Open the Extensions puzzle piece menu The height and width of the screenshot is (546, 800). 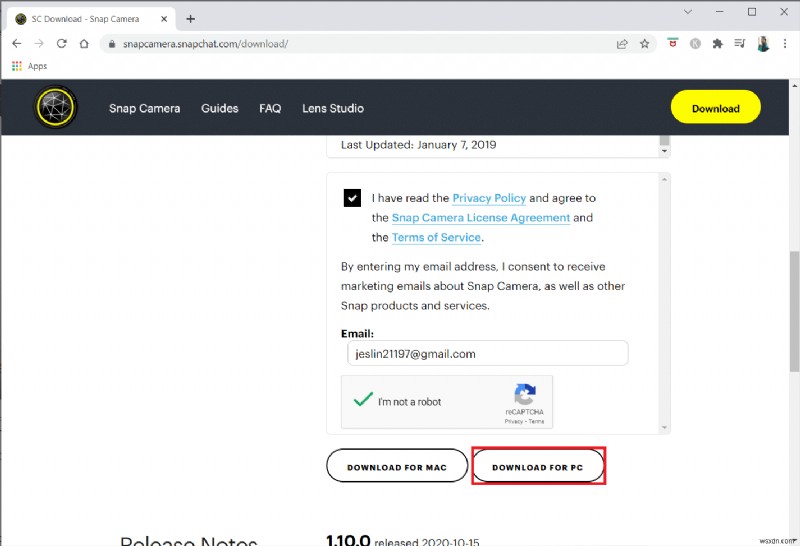pyautogui.click(x=717, y=44)
